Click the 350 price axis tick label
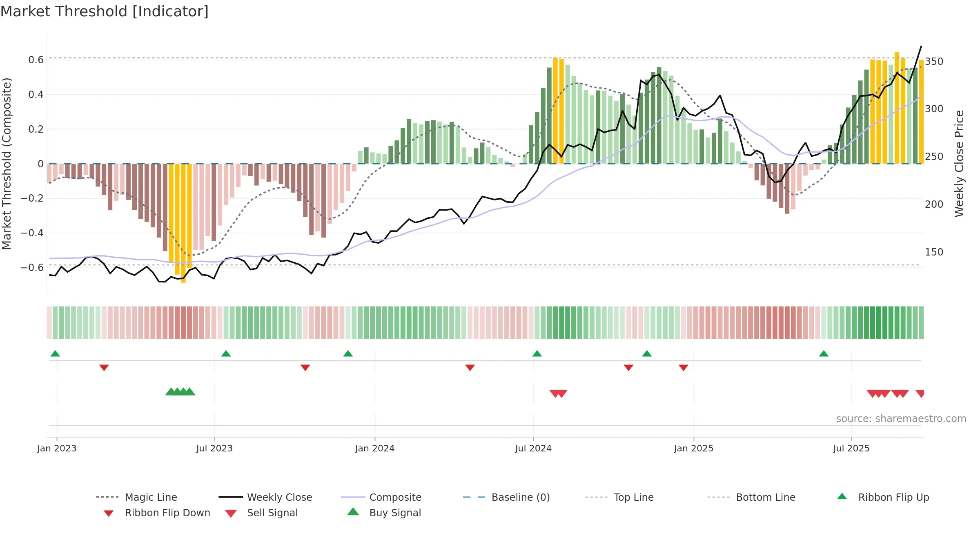The width and height of the screenshot is (980, 551). (x=934, y=62)
